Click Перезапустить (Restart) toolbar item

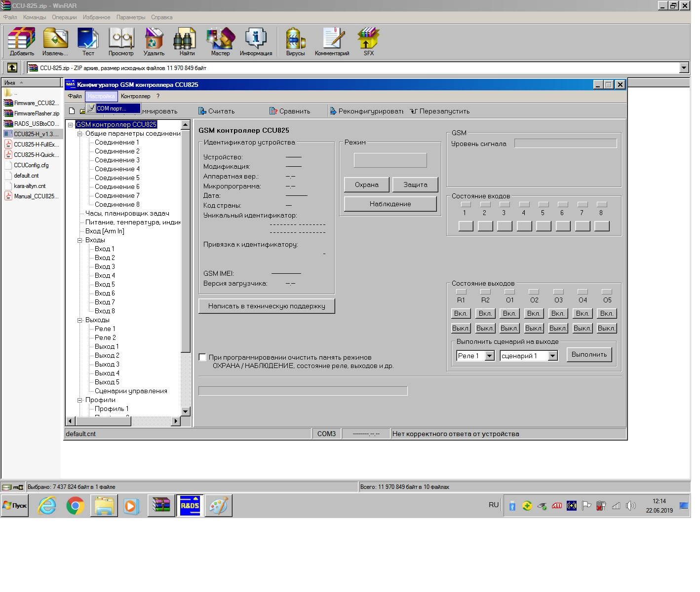click(x=439, y=111)
